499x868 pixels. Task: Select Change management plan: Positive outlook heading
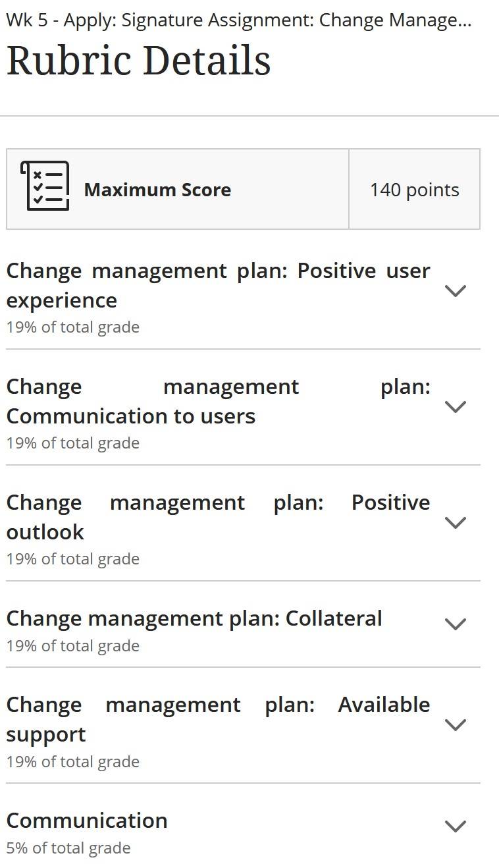(218, 517)
